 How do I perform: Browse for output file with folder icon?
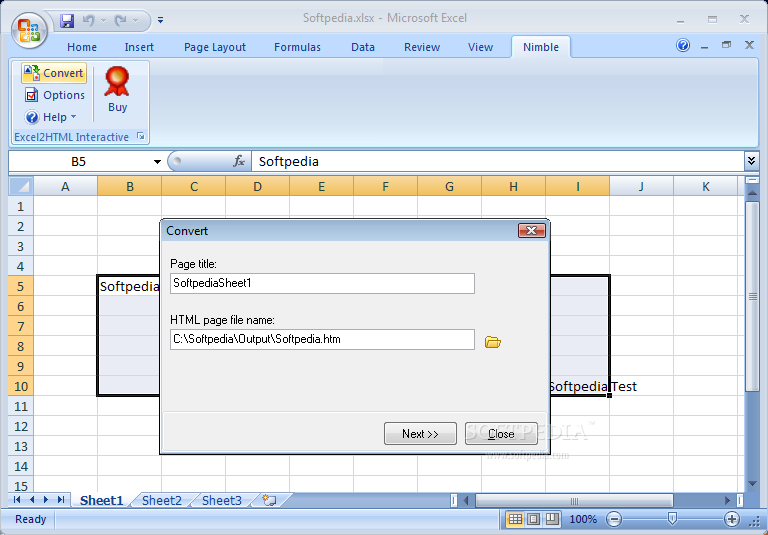click(x=493, y=342)
